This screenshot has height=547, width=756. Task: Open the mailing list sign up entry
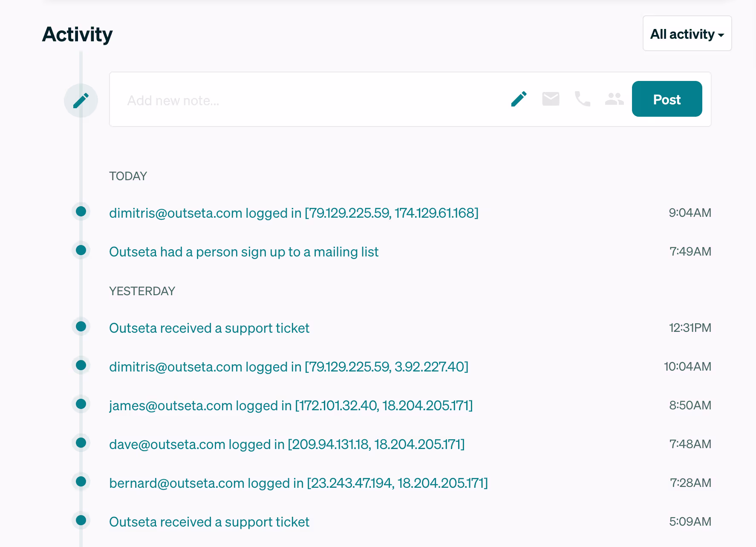tap(244, 252)
